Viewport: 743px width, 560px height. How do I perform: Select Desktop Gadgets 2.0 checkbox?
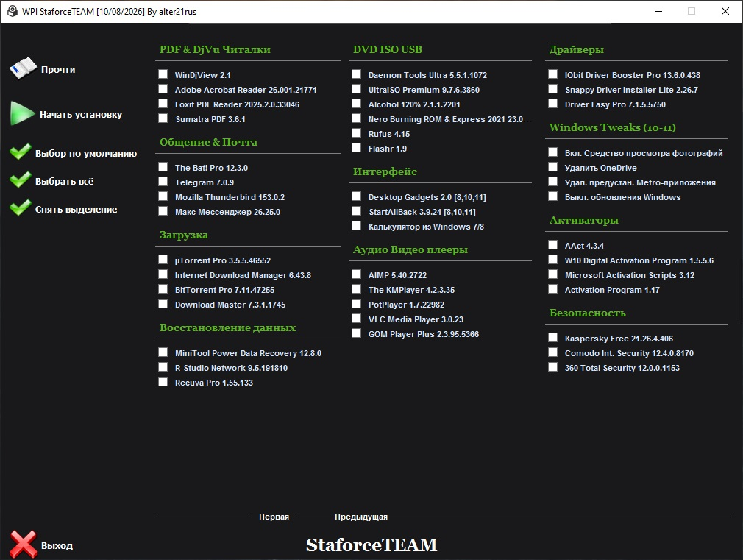point(356,196)
